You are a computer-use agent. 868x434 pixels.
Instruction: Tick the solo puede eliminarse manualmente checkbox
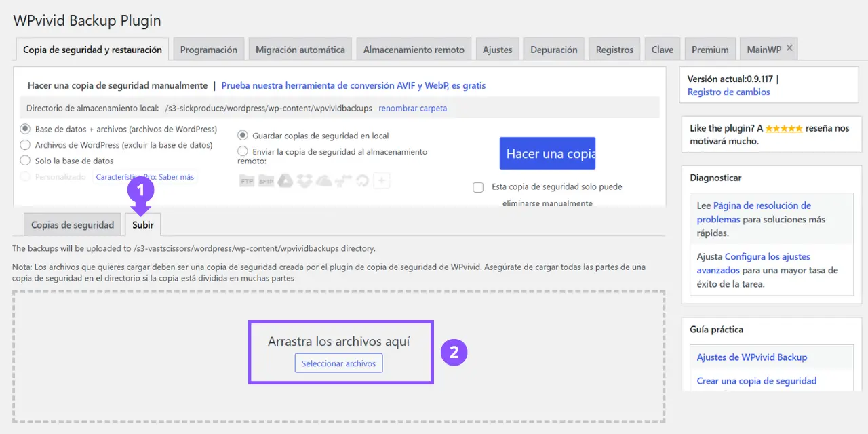coord(478,187)
